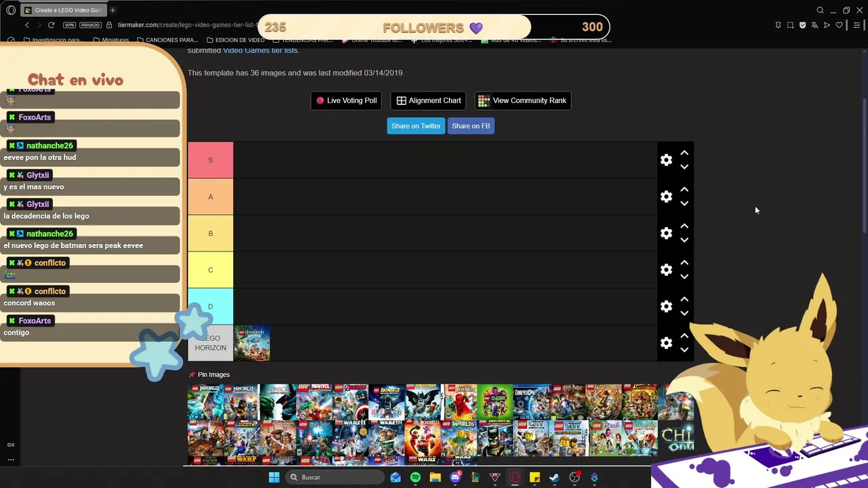The height and width of the screenshot is (488, 868).
Task: Open the Miniaturas bookmark folder
Action: coord(111,40)
